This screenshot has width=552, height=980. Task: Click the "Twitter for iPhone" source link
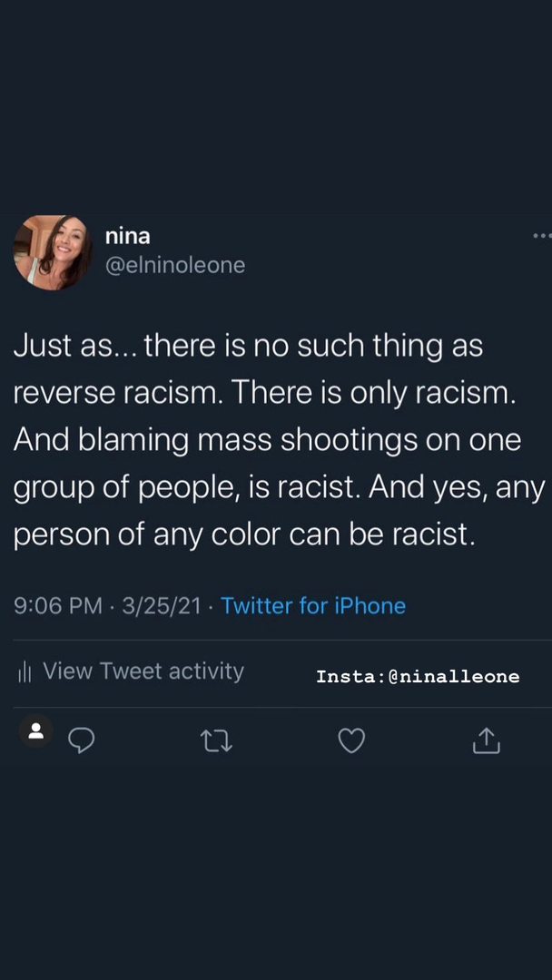313,605
